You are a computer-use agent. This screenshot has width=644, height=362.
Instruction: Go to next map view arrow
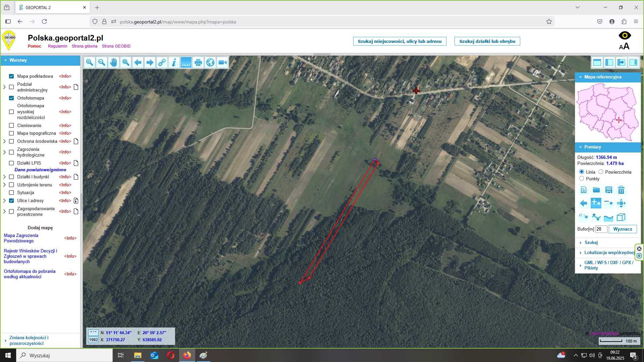point(150,62)
